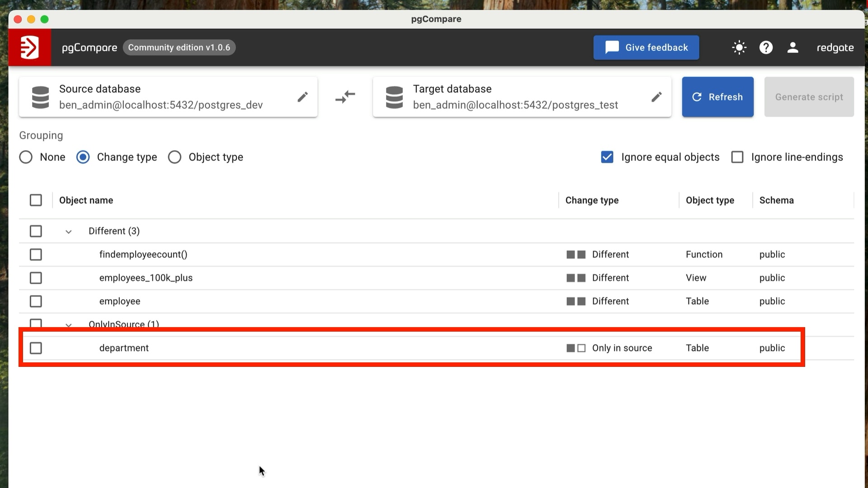Collapse the OnlyInSource (1) group chevron

click(x=68, y=324)
